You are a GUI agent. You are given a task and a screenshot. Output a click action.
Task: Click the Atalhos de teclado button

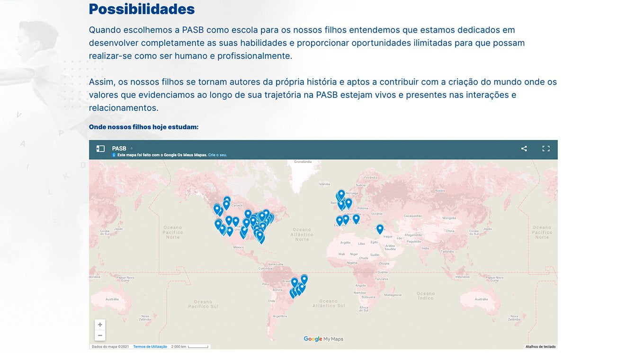pyautogui.click(x=540, y=346)
